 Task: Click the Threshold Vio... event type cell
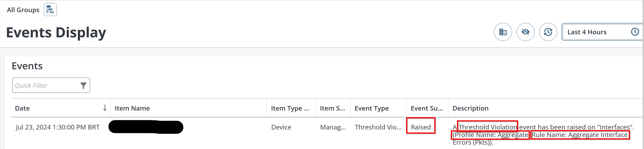pos(378,127)
